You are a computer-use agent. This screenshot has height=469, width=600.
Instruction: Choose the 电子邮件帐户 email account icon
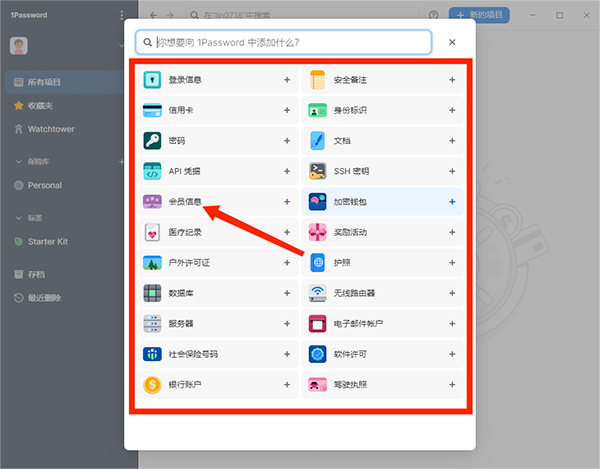tap(317, 324)
